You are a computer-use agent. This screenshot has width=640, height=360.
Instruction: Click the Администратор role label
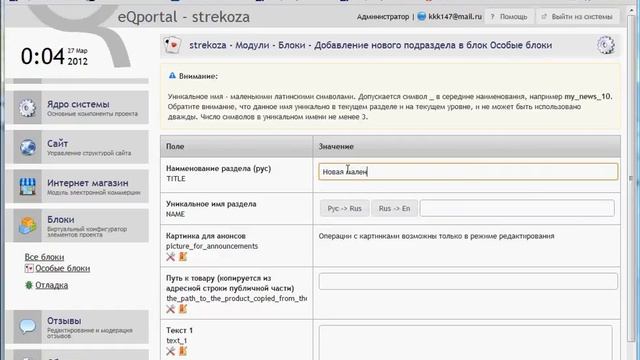[x=382, y=17]
